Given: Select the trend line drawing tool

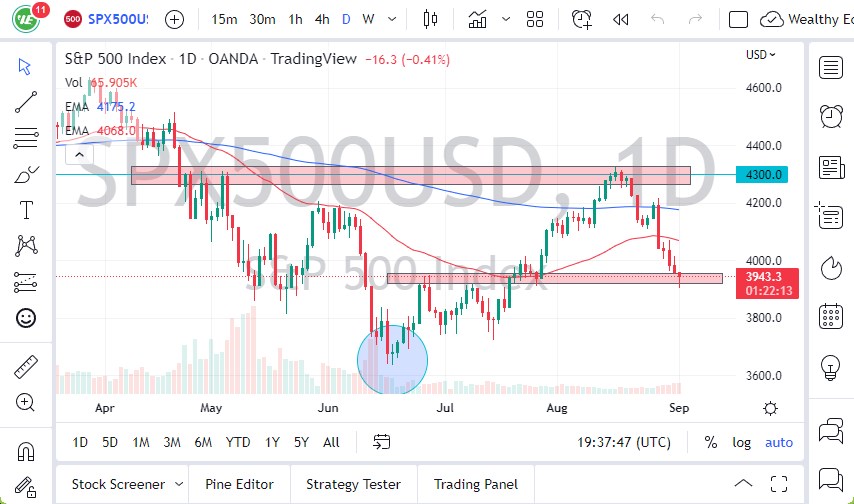Looking at the screenshot, I should 26,101.
